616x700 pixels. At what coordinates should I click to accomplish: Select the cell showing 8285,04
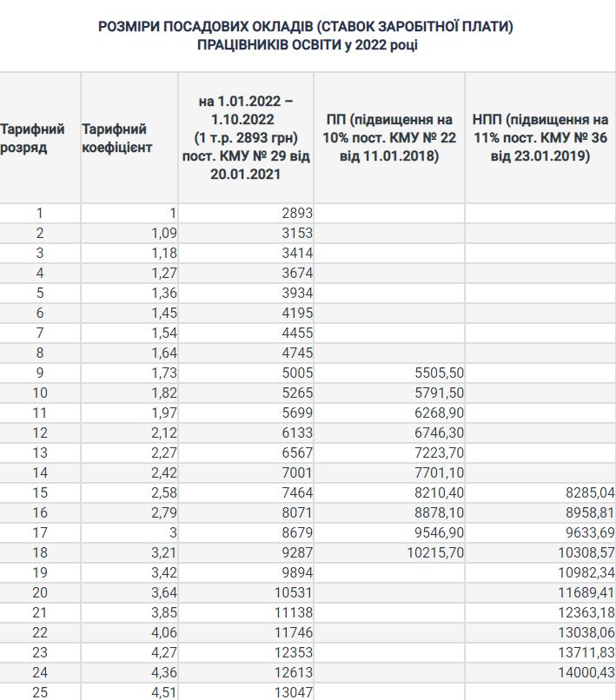(x=589, y=492)
